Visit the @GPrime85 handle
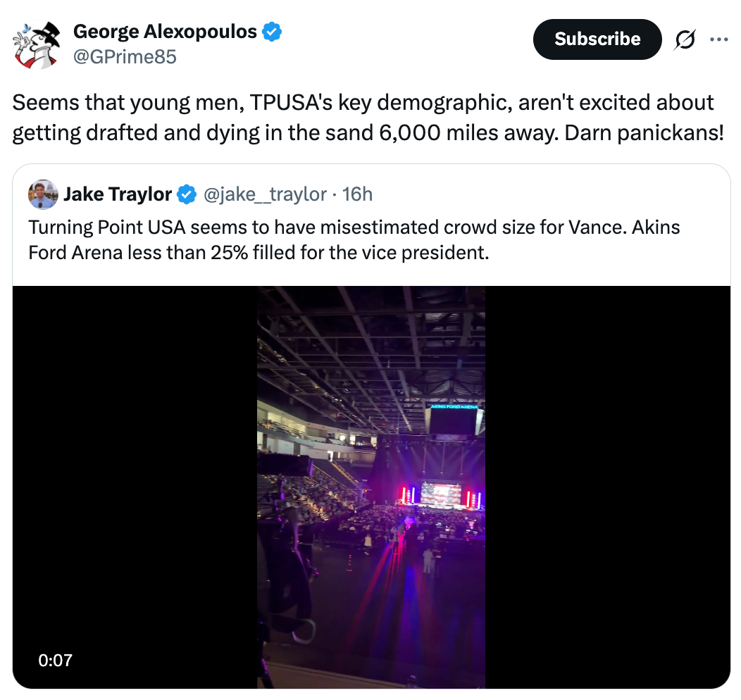This screenshot has height=700, width=741. click(x=125, y=56)
